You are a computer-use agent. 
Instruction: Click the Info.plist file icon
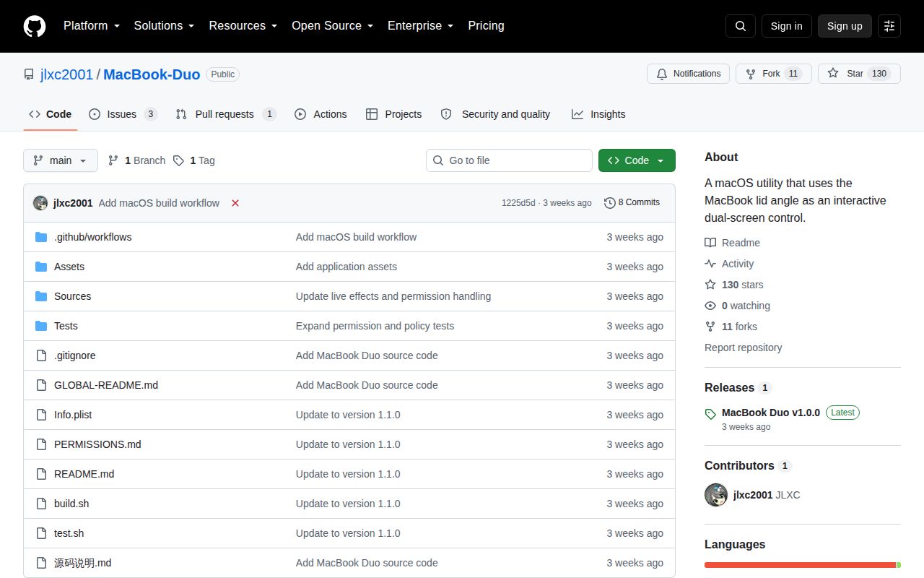tap(41, 415)
